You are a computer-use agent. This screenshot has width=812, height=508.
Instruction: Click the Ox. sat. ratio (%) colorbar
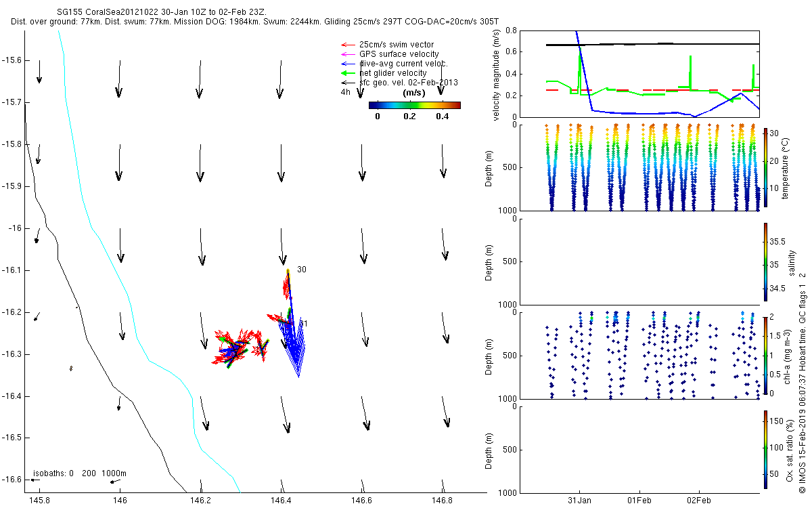pyautogui.click(x=765, y=449)
